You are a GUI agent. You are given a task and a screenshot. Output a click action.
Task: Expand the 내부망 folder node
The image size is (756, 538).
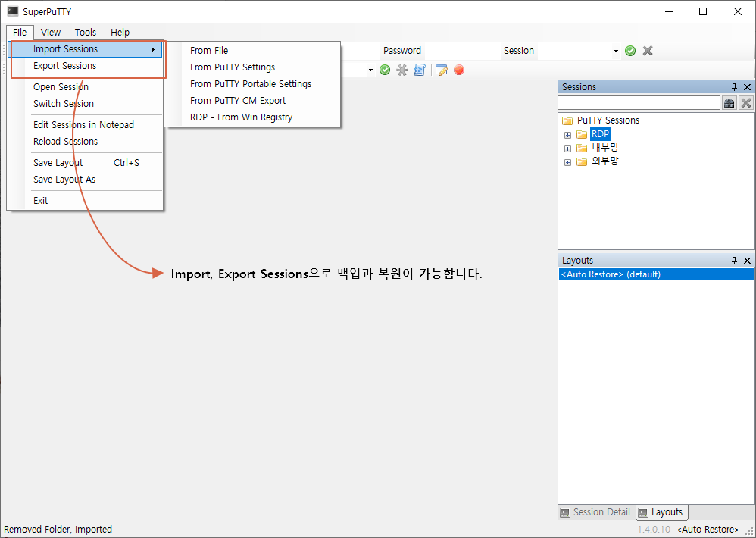[567, 149]
